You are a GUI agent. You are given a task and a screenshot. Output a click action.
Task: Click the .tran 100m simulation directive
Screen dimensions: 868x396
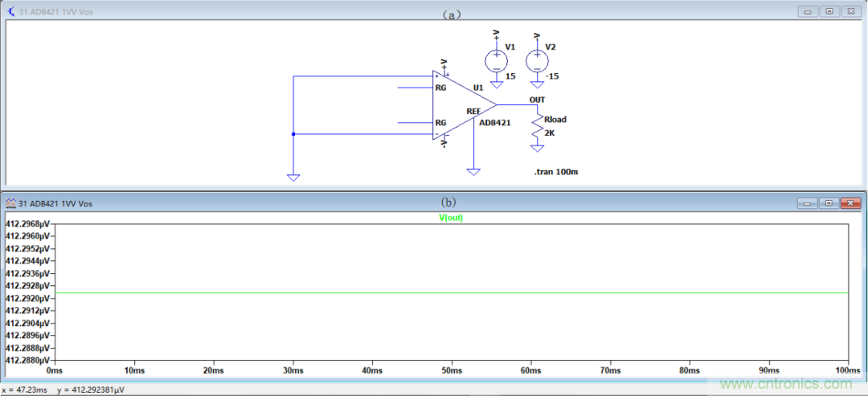coord(558,173)
